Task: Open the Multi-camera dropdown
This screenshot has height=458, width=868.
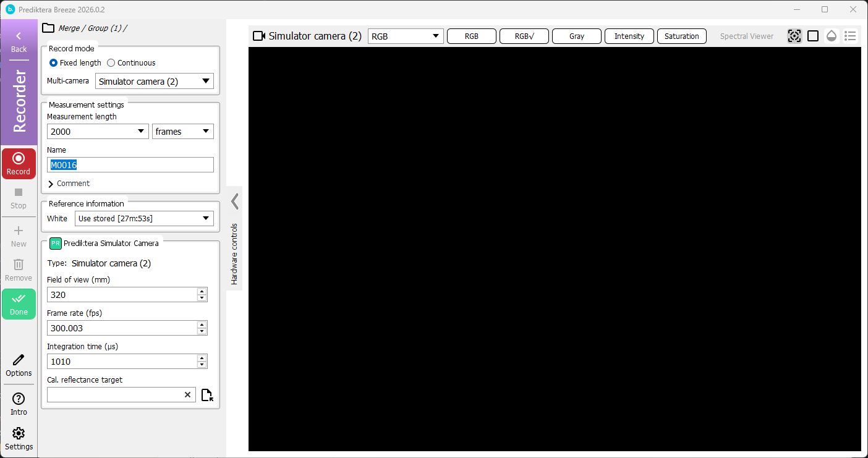Action: pos(154,81)
